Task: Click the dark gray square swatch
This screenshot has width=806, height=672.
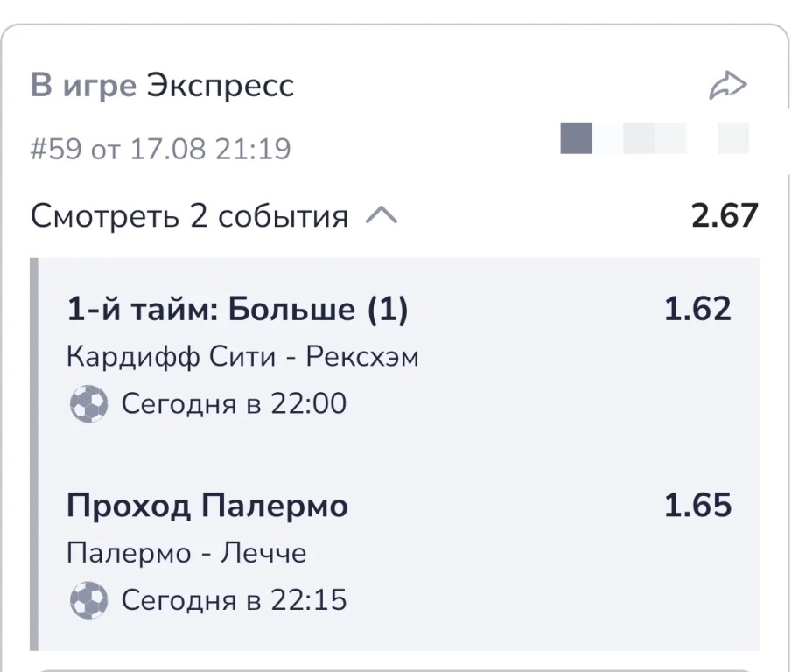Action: click(x=576, y=138)
